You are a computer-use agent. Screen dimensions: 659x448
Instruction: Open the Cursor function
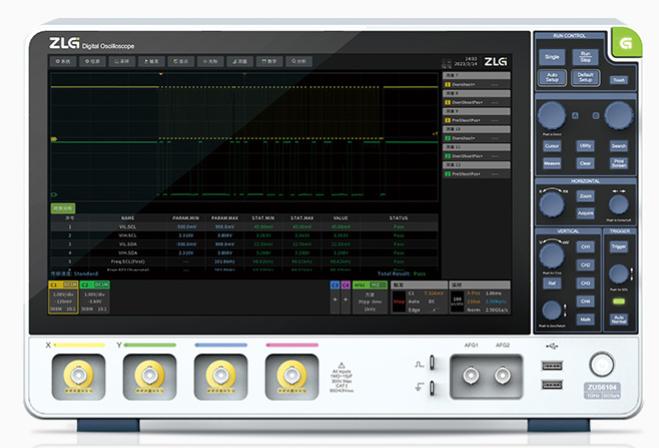point(551,145)
